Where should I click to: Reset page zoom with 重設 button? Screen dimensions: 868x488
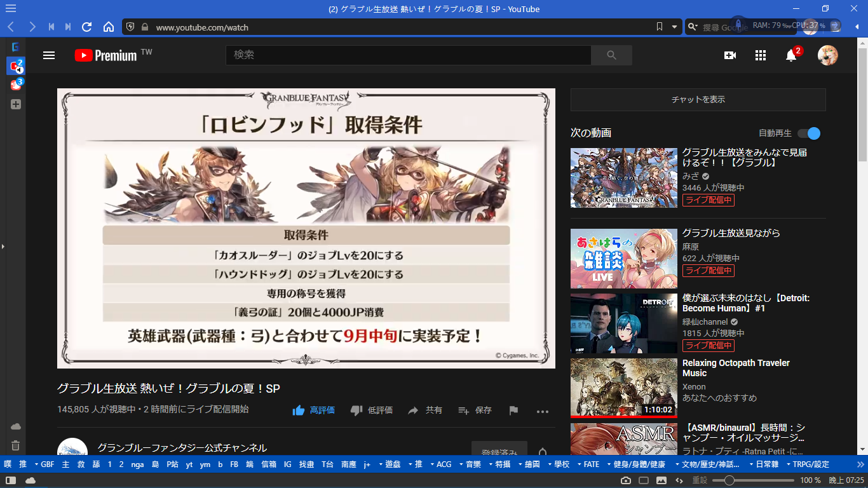pos(700,480)
